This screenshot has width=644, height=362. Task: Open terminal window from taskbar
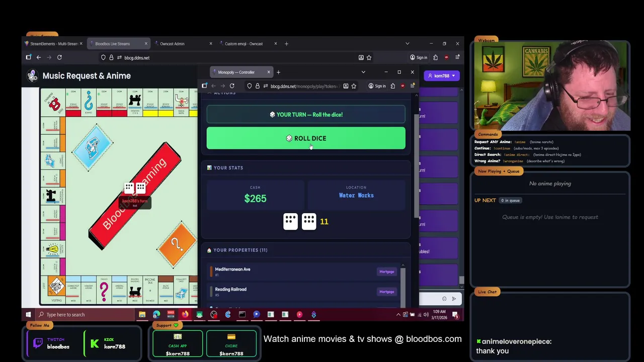242,315
